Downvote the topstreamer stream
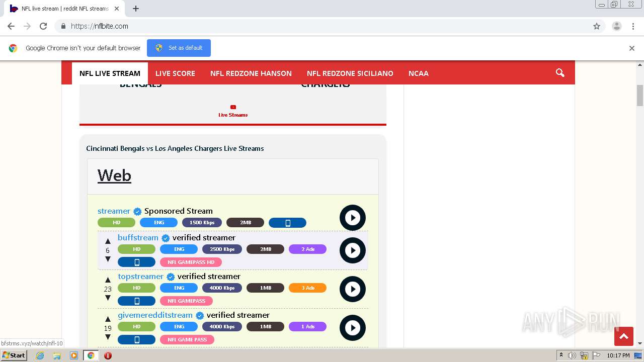This screenshot has width=644, height=362. pyautogui.click(x=108, y=298)
